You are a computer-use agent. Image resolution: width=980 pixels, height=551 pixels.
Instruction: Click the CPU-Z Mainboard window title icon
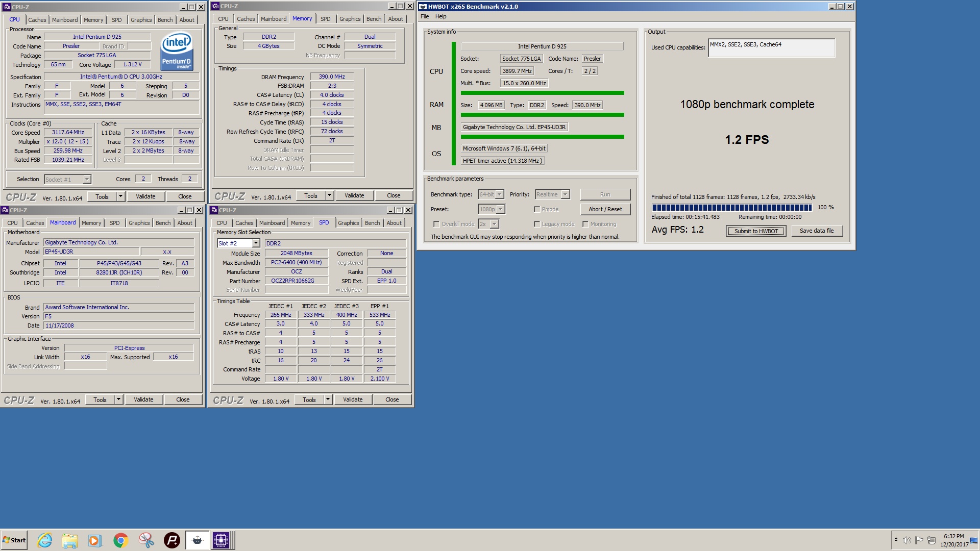pos(5,210)
